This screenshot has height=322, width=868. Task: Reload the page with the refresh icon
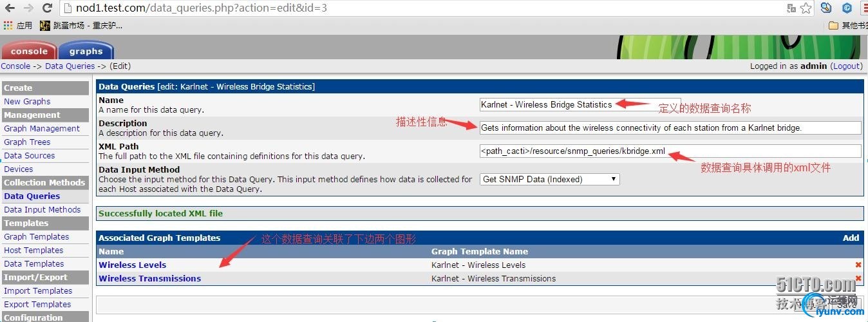click(47, 8)
